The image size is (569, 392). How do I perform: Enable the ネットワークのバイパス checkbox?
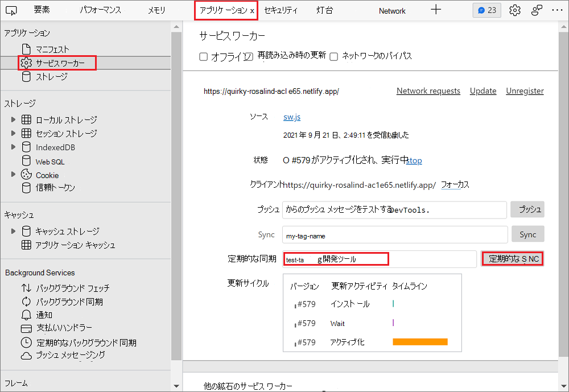tap(333, 57)
